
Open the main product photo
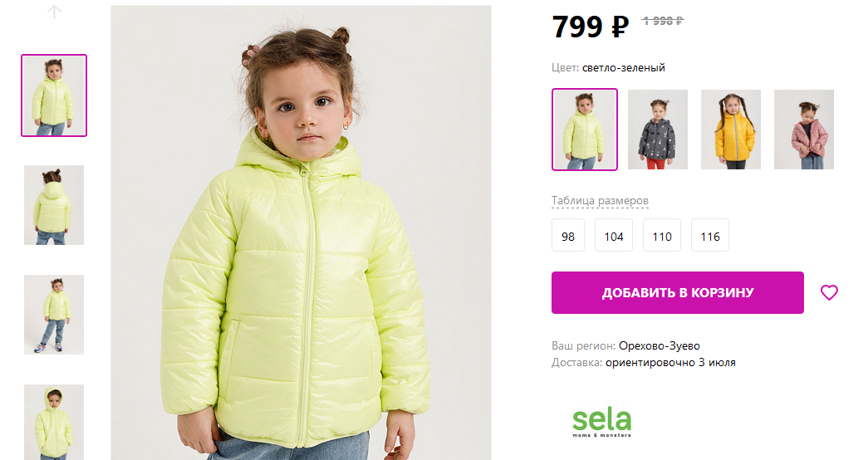click(x=301, y=232)
